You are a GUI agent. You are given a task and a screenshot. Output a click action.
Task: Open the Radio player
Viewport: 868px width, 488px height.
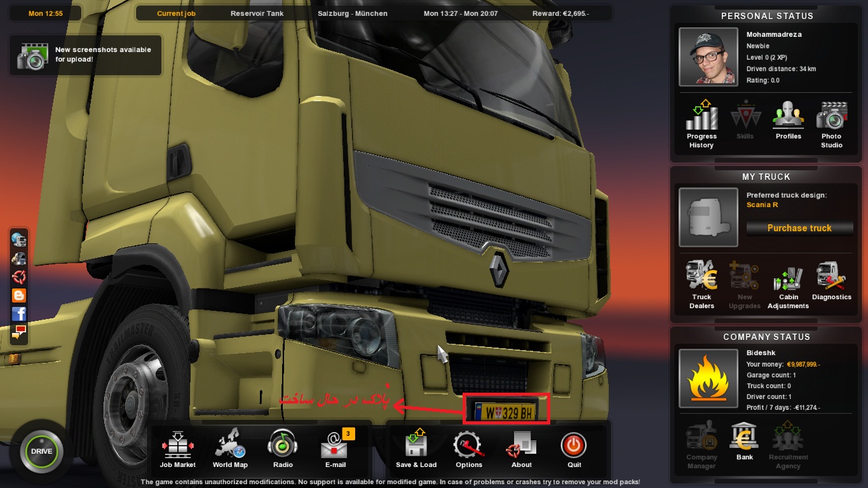283,447
